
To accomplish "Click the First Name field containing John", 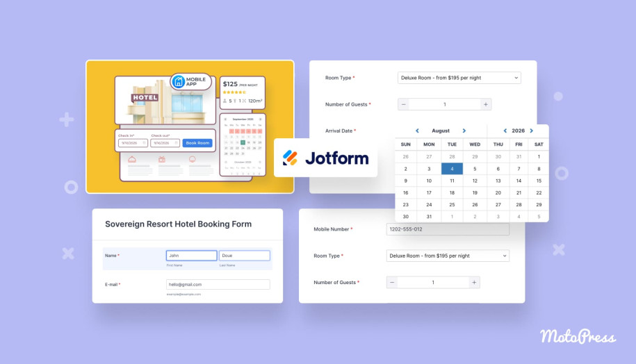I will 191,256.
